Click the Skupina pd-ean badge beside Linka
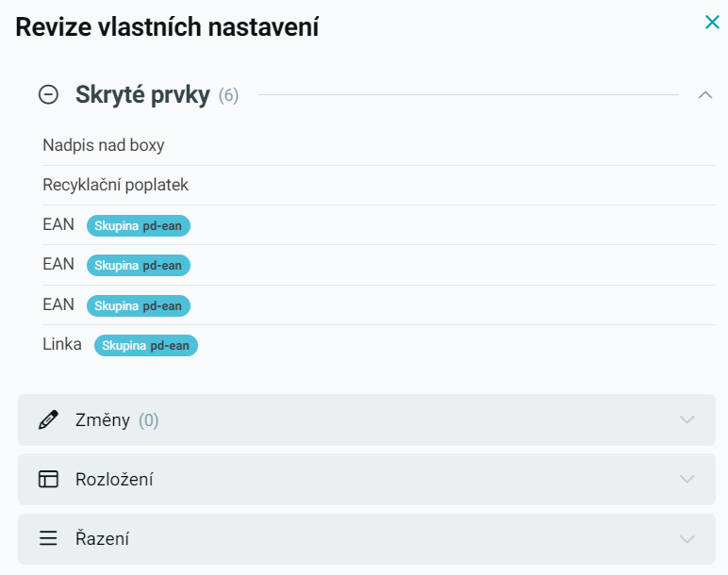This screenshot has width=728, height=575. (146, 346)
